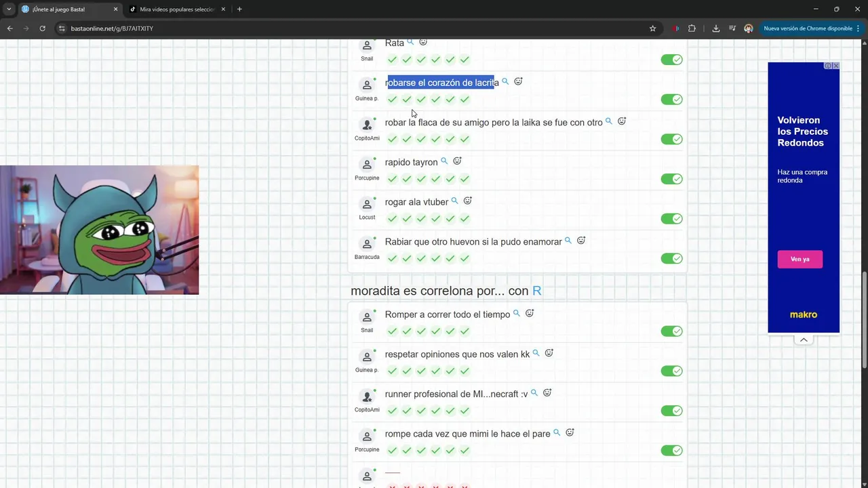Viewport: 868px width, 488px height.
Task: Open Chrome extensions puzzle icon
Action: (x=692, y=28)
